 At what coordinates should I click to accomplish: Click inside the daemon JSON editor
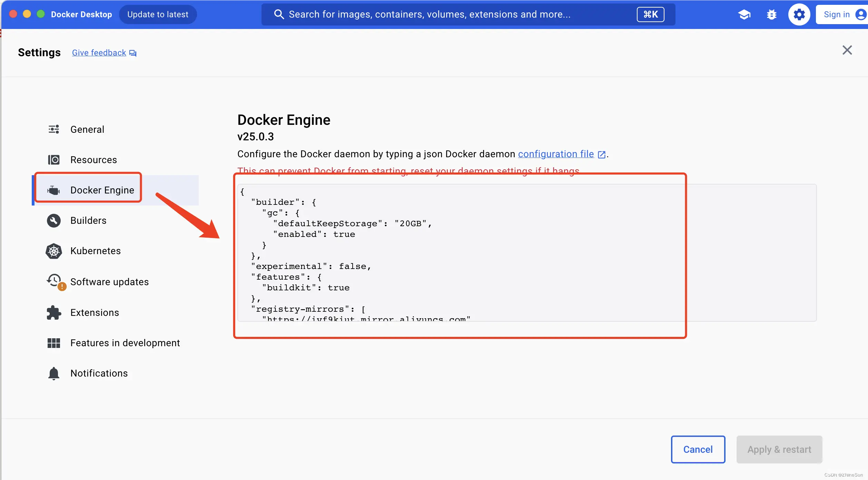pyautogui.click(x=527, y=253)
